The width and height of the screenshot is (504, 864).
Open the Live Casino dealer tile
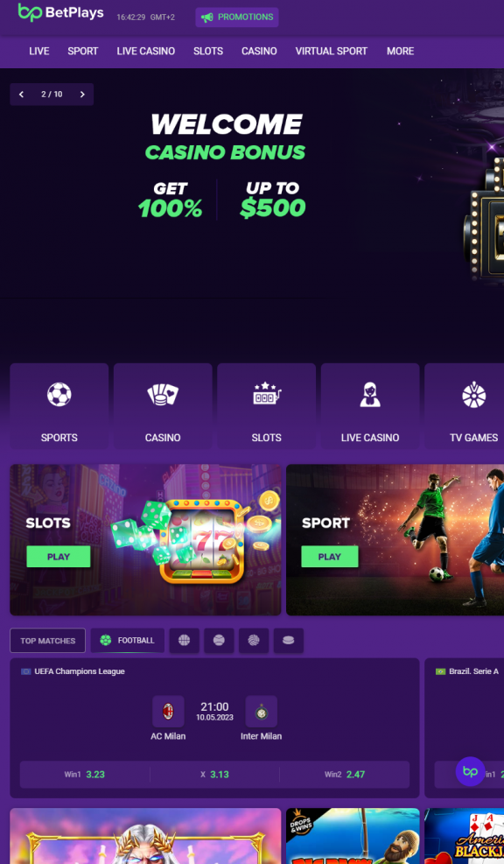pos(369,406)
